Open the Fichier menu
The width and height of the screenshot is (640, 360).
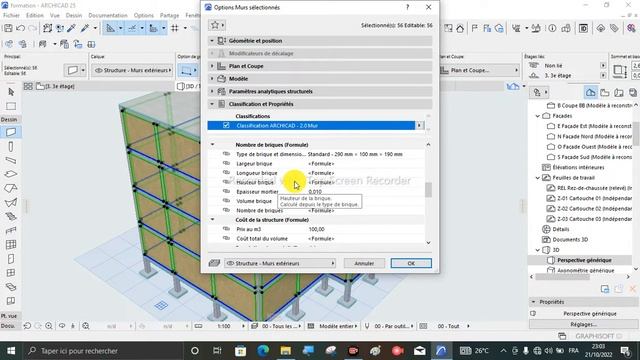(x=11, y=15)
